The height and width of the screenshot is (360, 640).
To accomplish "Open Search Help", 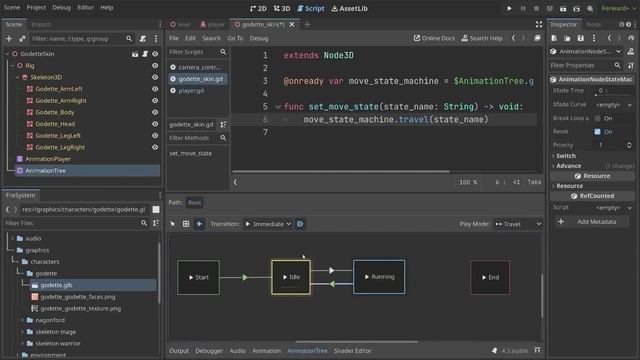I will [x=482, y=38].
